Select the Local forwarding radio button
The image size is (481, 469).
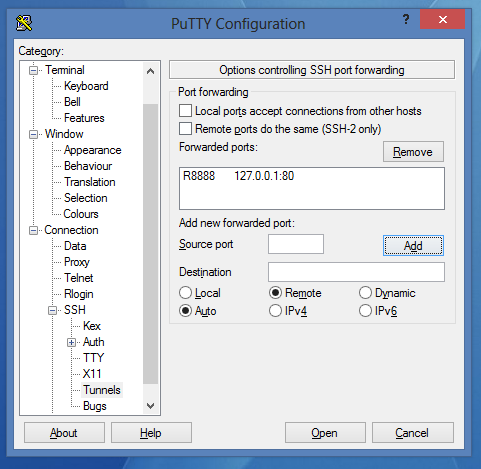coord(185,293)
